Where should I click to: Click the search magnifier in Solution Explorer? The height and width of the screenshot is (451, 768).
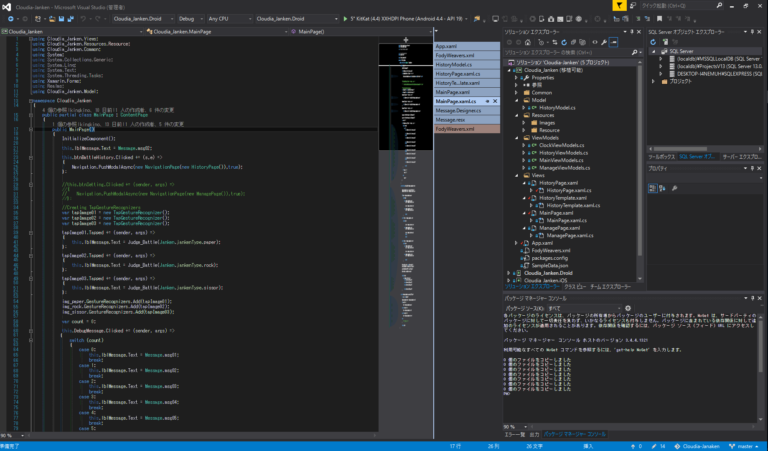(x=632, y=53)
